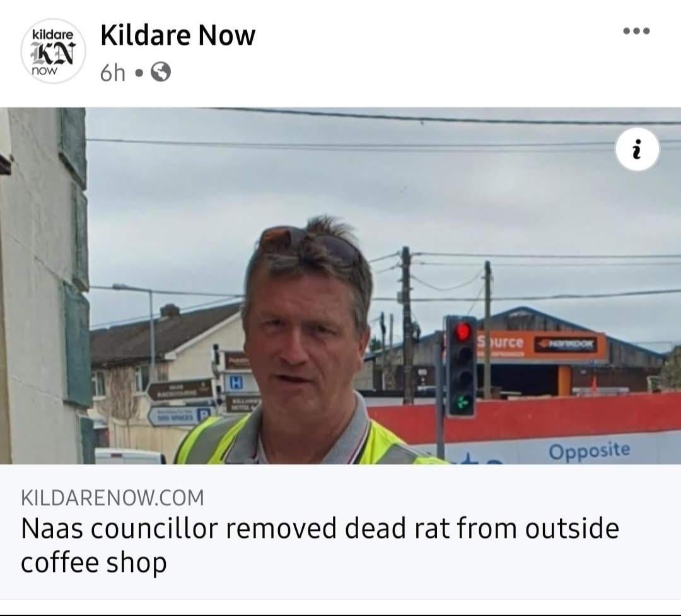This screenshot has width=681, height=616.
Task: Open the three-dot post options menu
Action: pyautogui.click(x=636, y=31)
